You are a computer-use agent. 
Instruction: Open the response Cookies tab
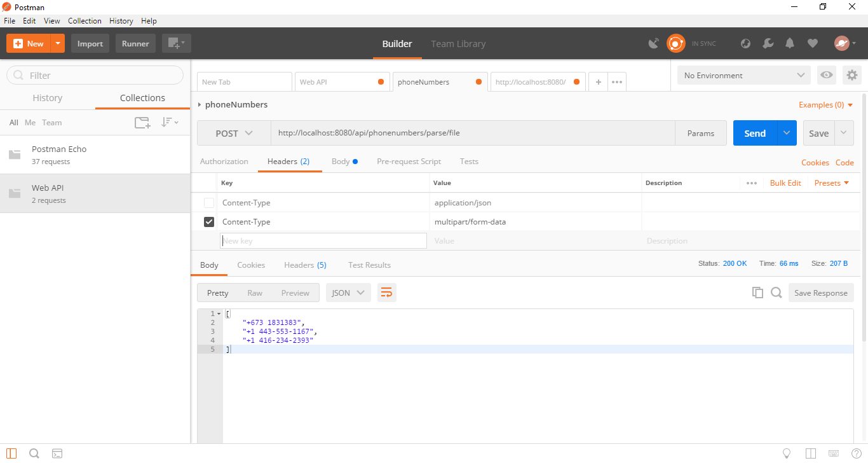tap(251, 265)
